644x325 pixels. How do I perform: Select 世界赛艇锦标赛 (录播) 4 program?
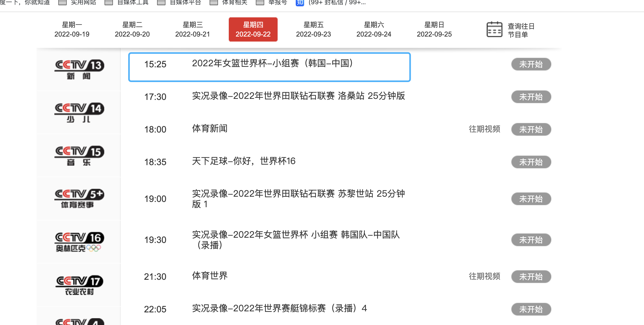(279, 308)
